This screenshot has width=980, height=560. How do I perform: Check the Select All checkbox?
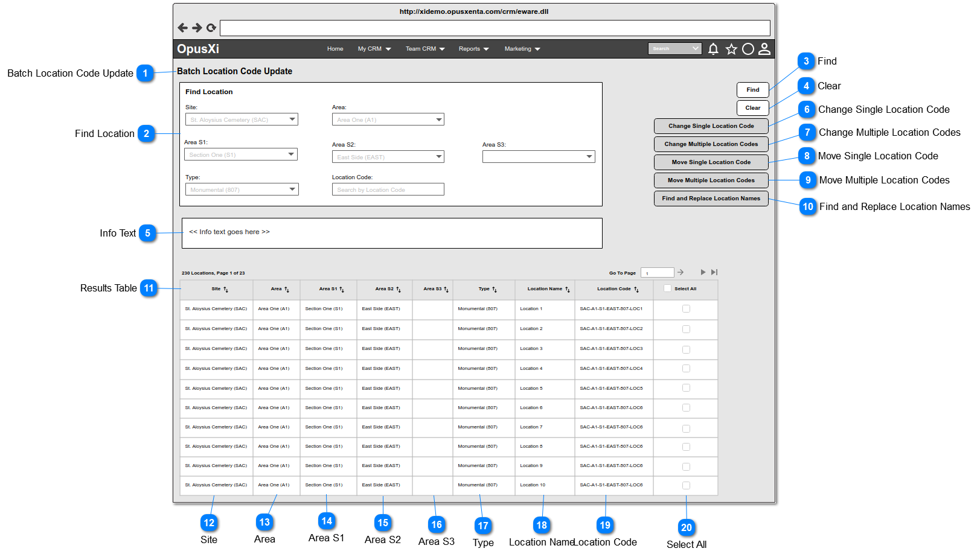click(667, 288)
